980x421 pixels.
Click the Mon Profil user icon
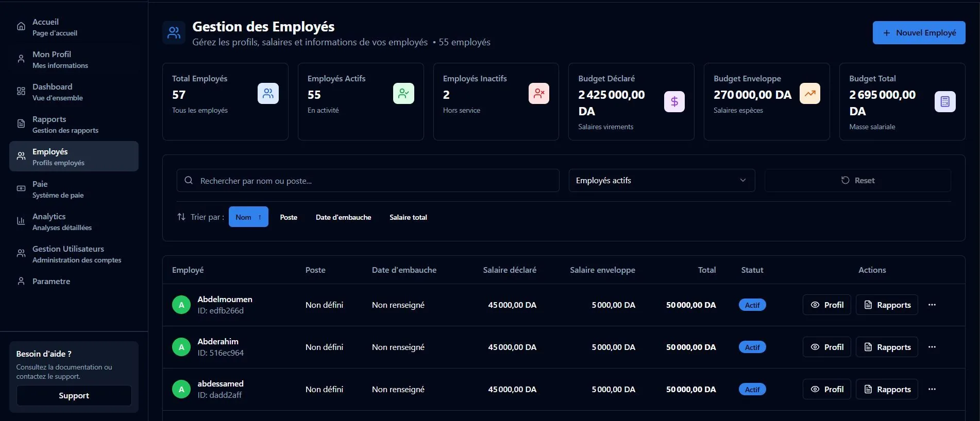coord(21,59)
